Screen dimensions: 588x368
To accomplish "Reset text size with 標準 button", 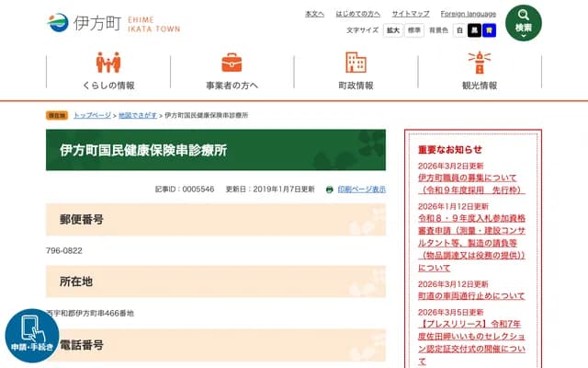I will [414, 30].
